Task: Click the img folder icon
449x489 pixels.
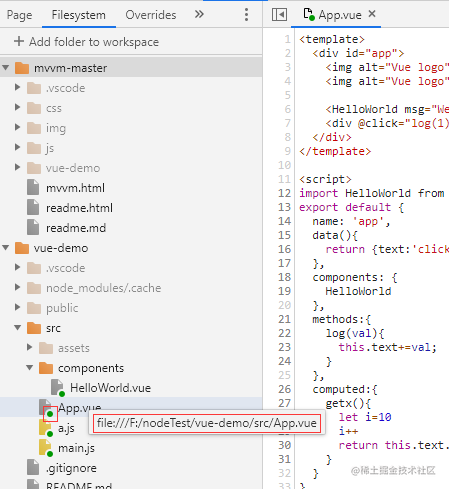Action: pos(34,128)
